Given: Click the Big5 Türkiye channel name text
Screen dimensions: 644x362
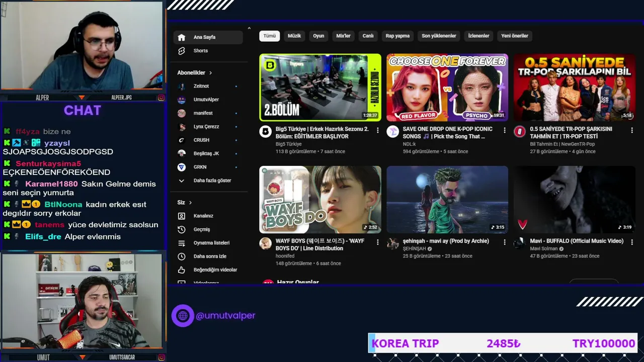Looking at the screenshot, I should [x=289, y=144].
